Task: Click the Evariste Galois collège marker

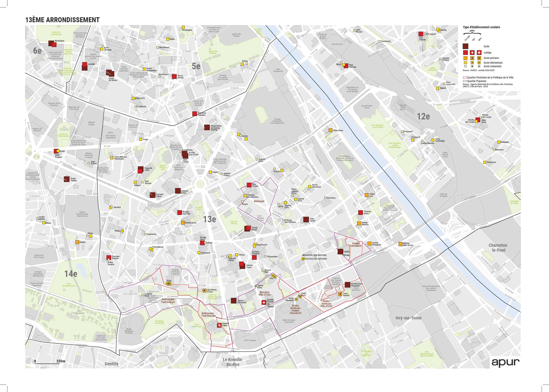Action: tap(219, 325)
